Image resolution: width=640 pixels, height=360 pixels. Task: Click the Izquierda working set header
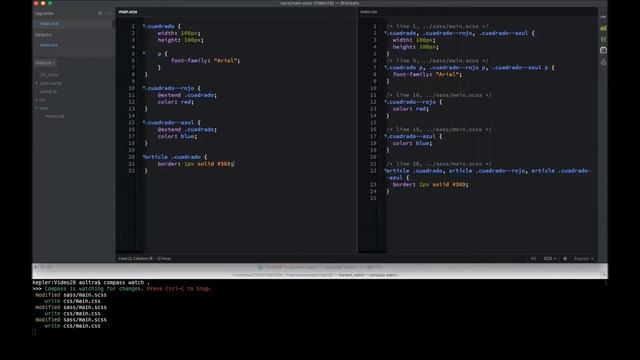pos(44,13)
